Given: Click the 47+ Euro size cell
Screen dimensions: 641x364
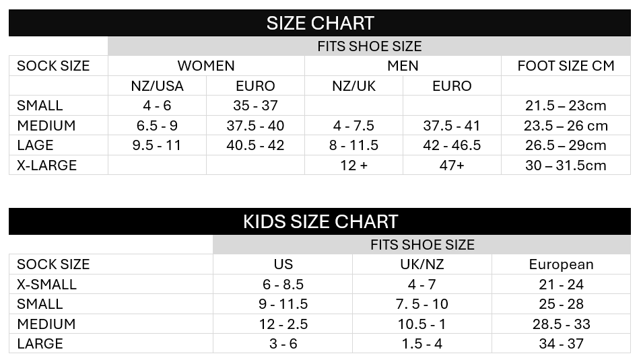Looking at the screenshot, I should point(452,166).
